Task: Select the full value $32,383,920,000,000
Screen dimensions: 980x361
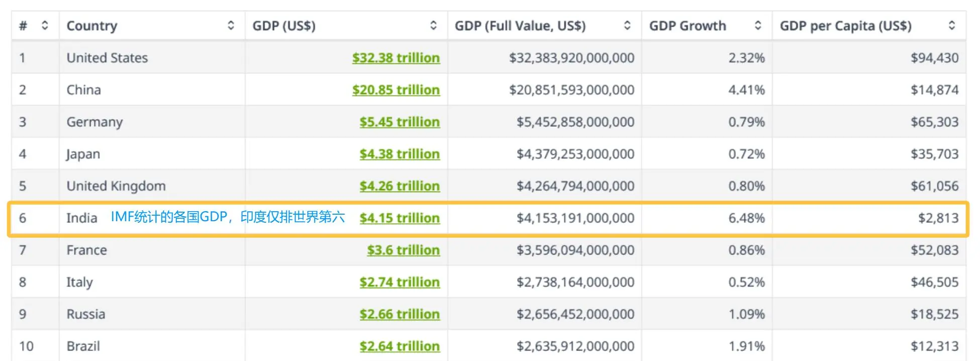Action: 571,58
